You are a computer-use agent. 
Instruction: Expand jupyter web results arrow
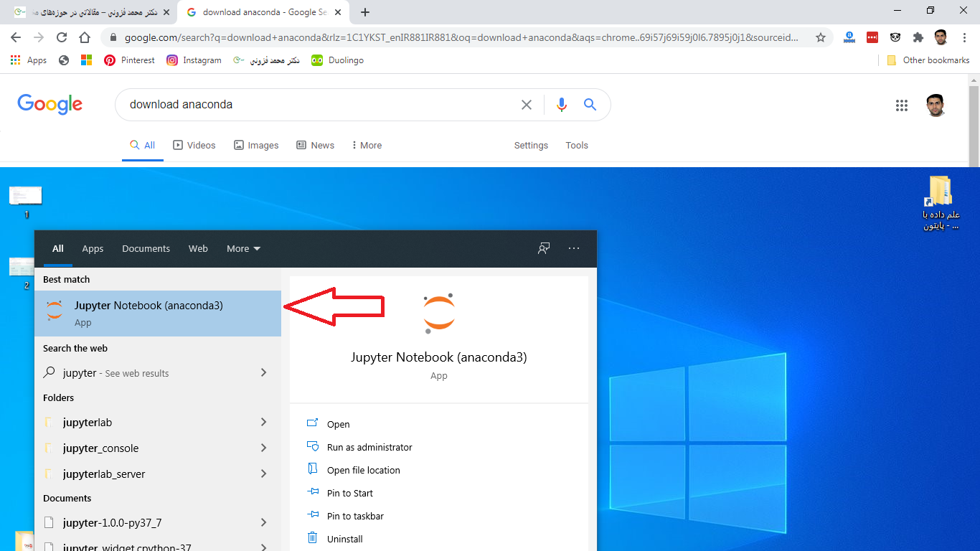pos(264,372)
